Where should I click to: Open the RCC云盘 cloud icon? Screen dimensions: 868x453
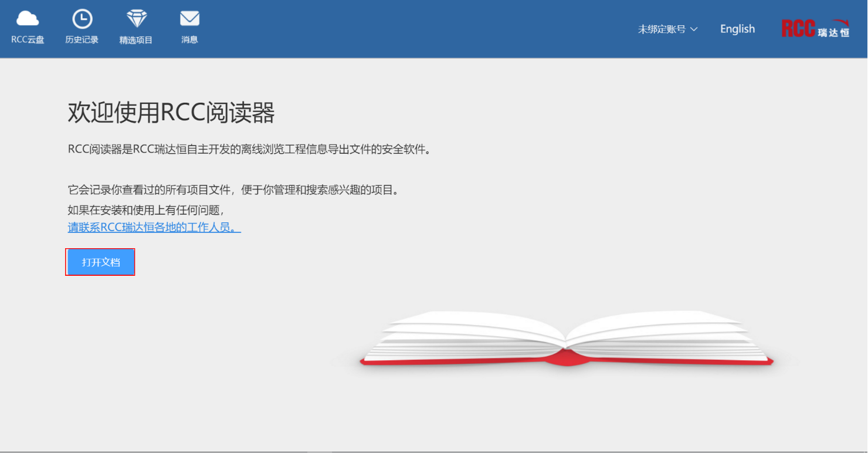click(28, 19)
